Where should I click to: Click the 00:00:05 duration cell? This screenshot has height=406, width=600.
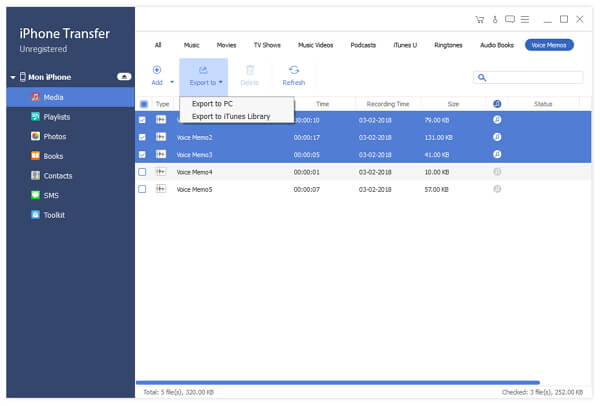(307, 155)
